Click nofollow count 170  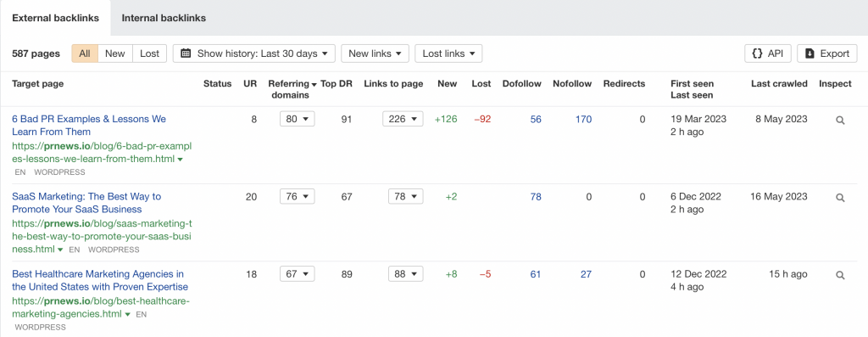point(583,119)
